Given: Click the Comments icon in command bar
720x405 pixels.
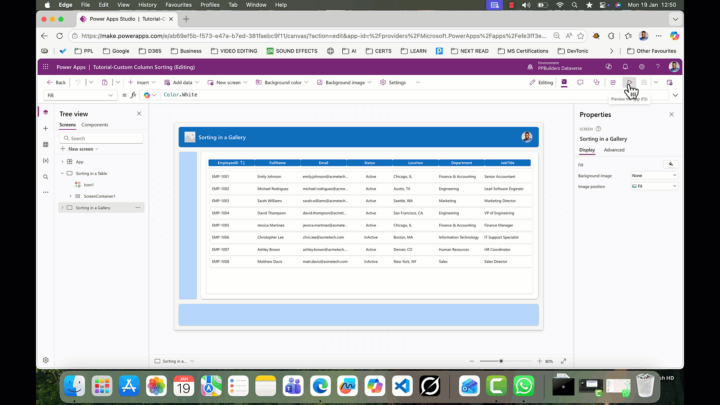Looking at the screenshot, I should coord(580,83).
